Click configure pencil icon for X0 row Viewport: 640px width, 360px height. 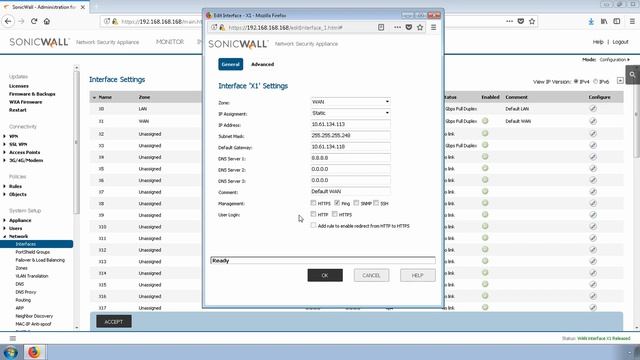point(593,109)
